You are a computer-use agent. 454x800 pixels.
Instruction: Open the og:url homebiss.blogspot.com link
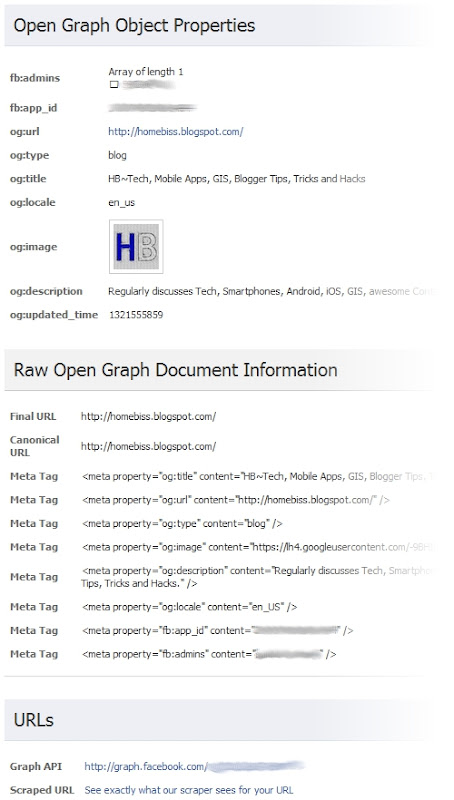tap(175, 132)
